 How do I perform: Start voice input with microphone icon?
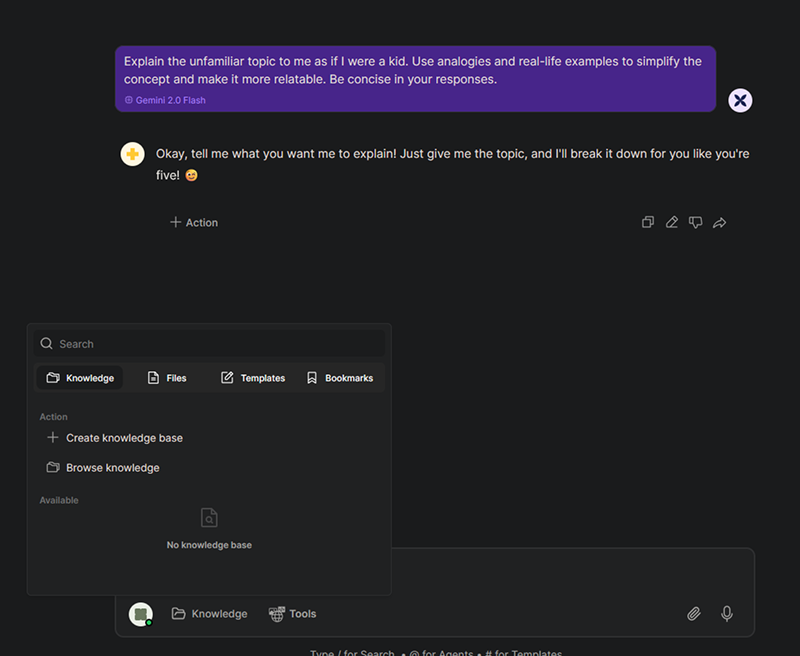pos(727,614)
